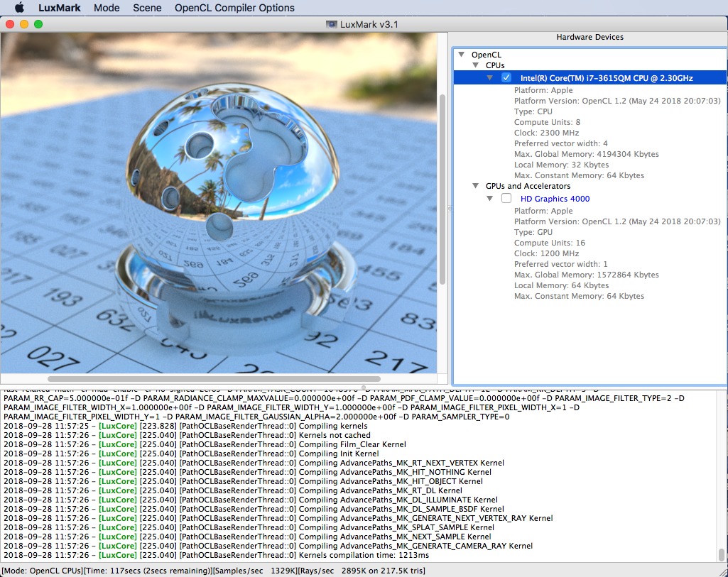Click the LuxMark v3.1 title bar icon
The height and width of the screenshot is (577, 728).
tap(332, 24)
